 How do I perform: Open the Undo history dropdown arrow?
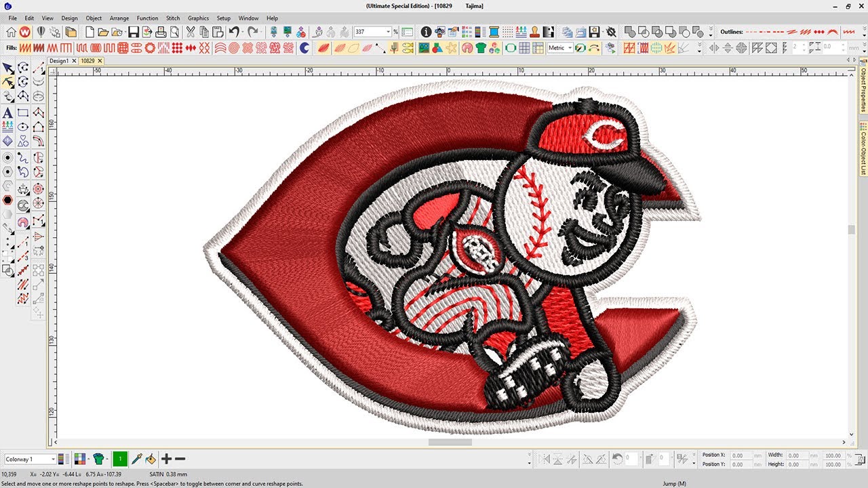[242, 32]
